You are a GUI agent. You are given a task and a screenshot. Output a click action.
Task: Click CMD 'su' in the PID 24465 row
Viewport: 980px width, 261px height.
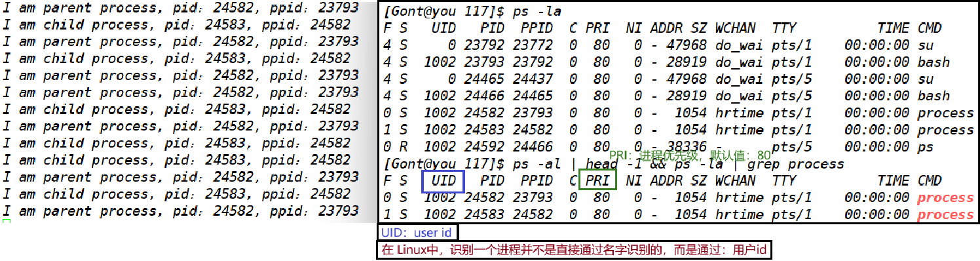point(926,79)
